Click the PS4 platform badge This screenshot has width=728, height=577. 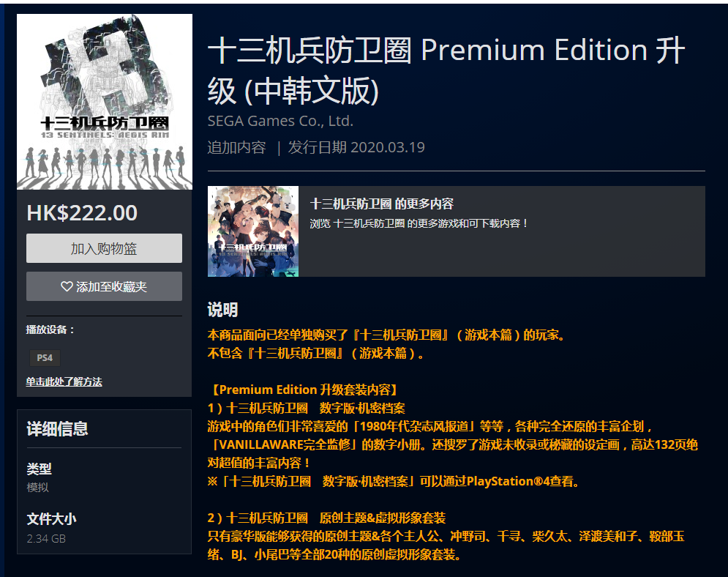click(x=45, y=358)
